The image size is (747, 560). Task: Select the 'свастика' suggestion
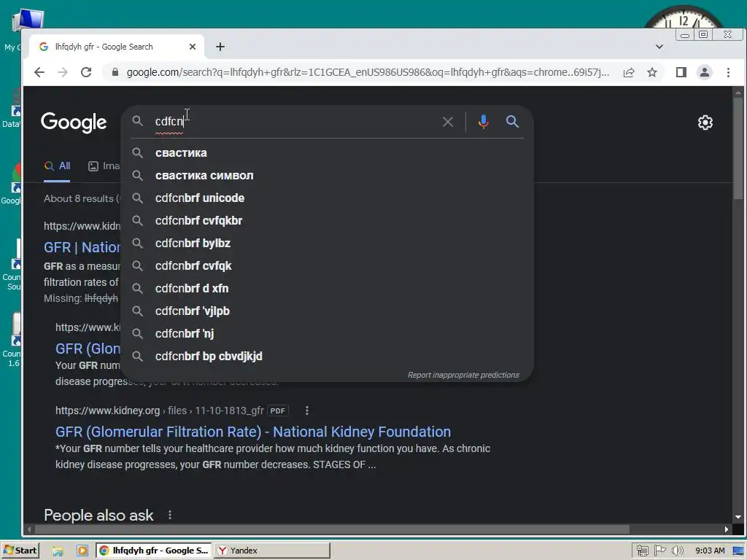tap(328, 153)
